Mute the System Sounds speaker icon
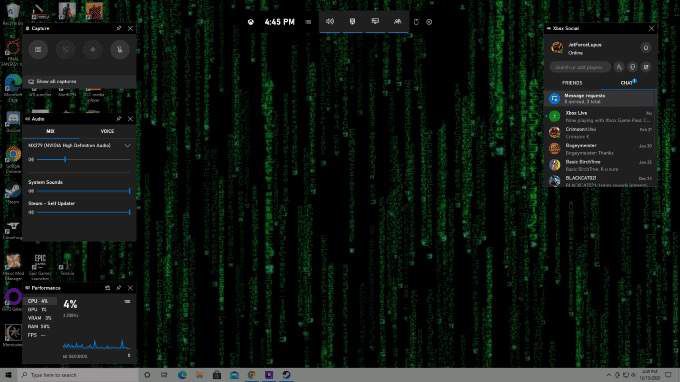This screenshot has height=382, width=680. [x=31, y=191]
